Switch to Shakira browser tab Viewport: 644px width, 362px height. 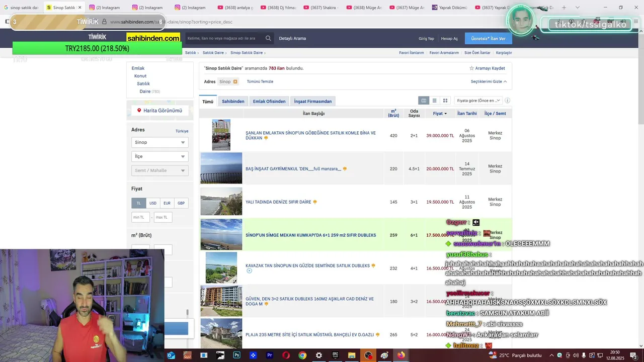pyautogui.click(x=321, y=8)
